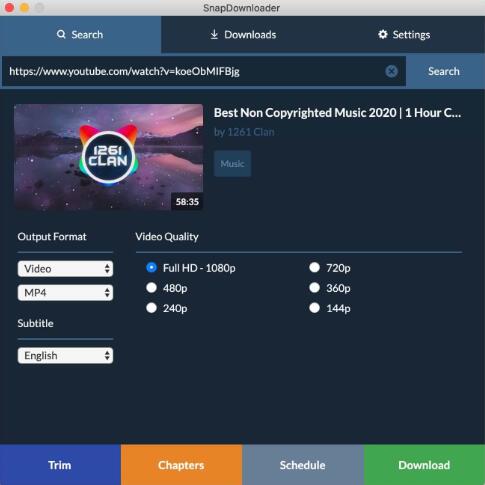The height and width of the screenshot is (485, 485).
Task: Open Chapters with the orange button
Action: [x=182, y=465]
